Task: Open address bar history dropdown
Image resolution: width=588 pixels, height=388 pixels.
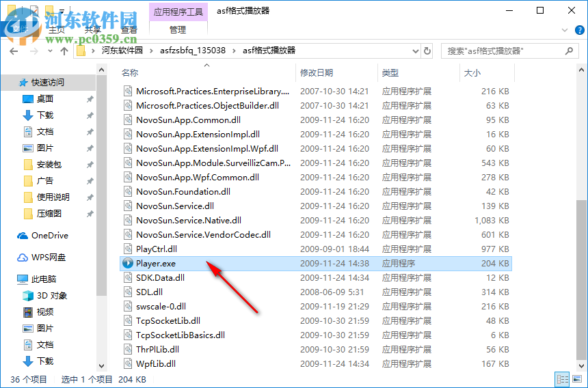Action: (x=415, y=51)
